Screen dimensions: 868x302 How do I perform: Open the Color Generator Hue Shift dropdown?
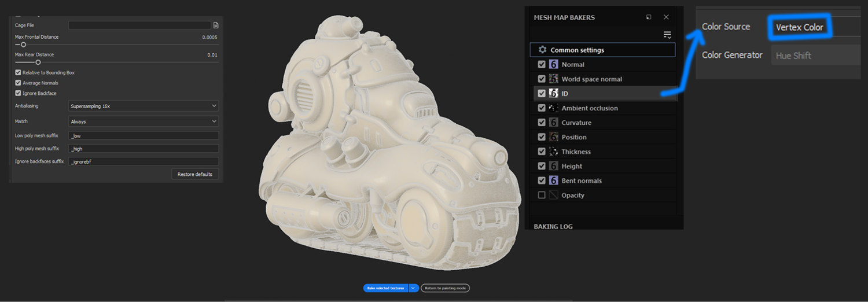(x=816, y=56)
